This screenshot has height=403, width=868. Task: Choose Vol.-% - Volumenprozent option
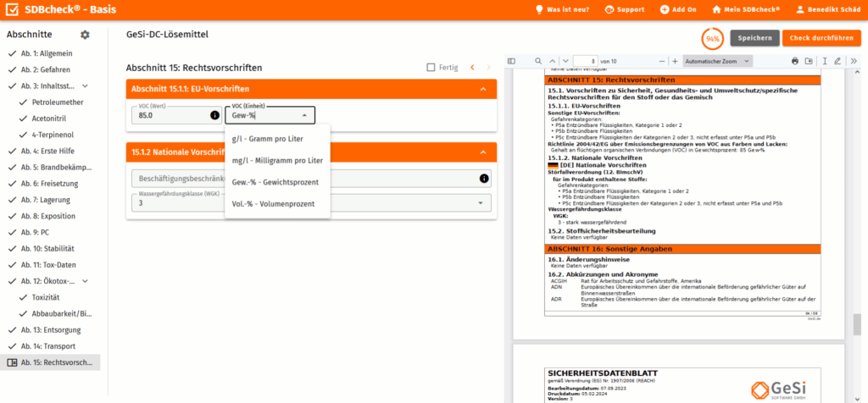tap(273, 204)
